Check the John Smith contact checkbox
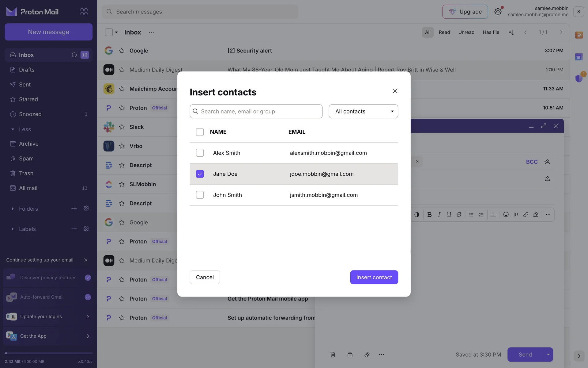The height and width of the screenshot is (368, 588). tap(200, 195)
